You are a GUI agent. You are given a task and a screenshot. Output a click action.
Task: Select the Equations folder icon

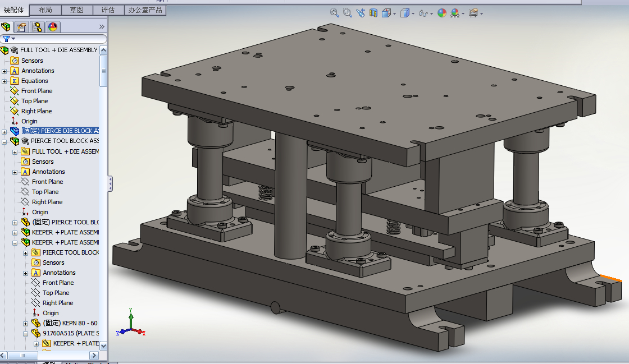[15, 81]
